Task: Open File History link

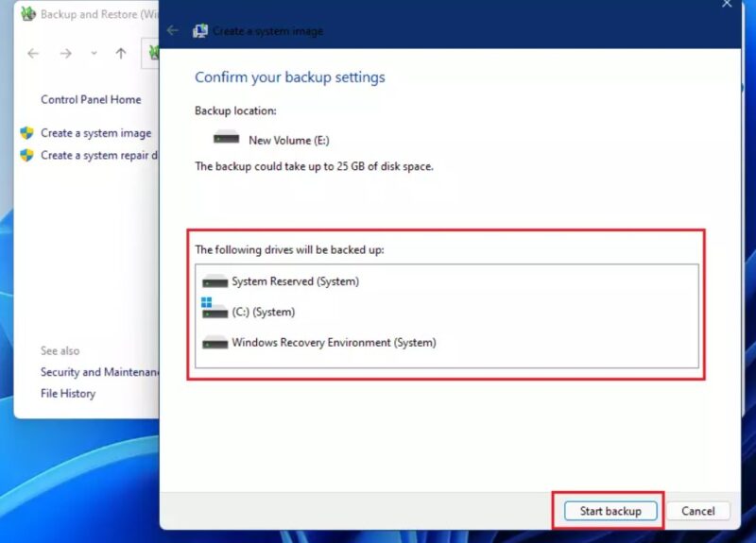Action: click(68, 394)
